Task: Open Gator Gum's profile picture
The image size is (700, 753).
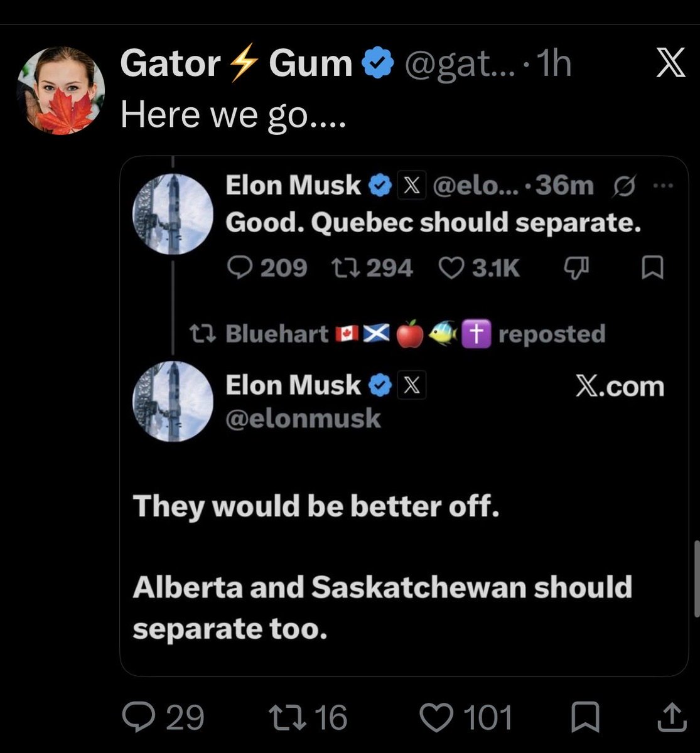Action: [x=62, y=91]
